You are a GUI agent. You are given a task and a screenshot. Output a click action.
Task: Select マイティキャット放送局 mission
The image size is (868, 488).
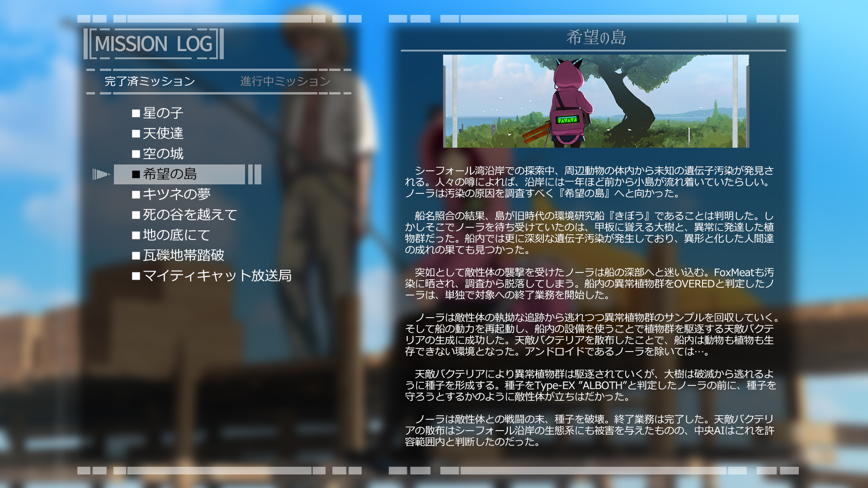coord(217,276)
